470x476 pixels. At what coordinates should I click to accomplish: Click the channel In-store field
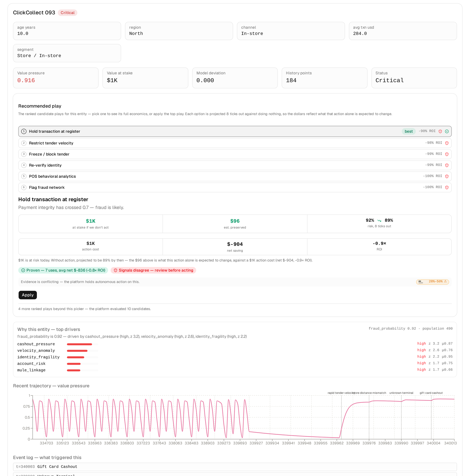(x=291, y=31)
